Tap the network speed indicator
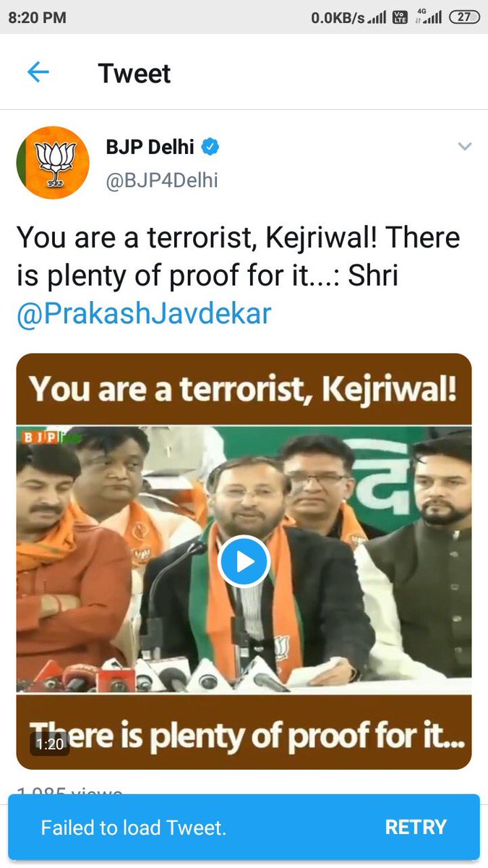488x868 pixels. click(338, 17)
